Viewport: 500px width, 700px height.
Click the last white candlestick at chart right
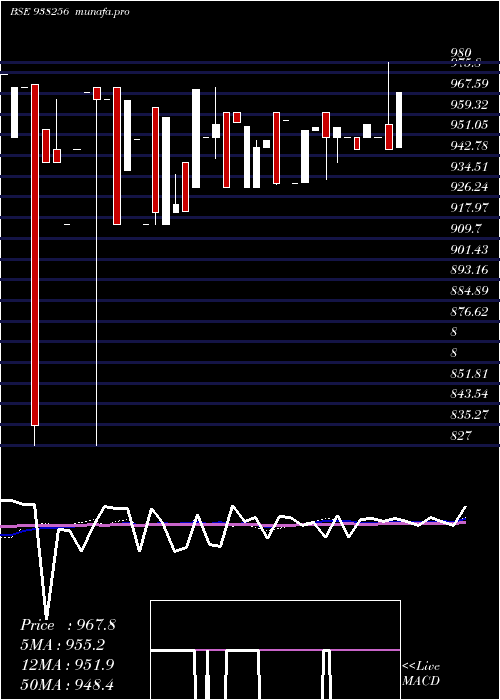click(x=399, y=120)
